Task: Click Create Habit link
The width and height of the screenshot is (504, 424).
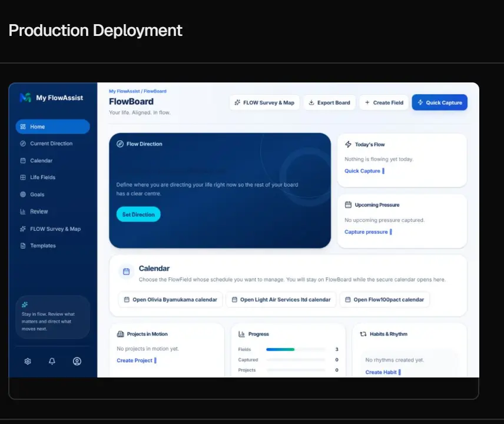Action: 383,372
